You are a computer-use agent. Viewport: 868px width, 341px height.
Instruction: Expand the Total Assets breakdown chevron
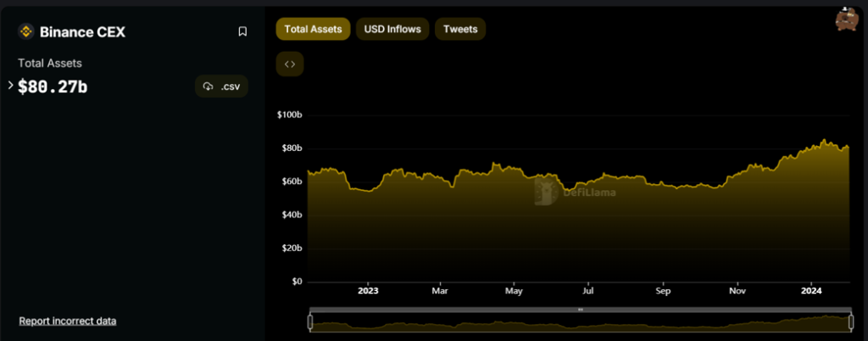click(10, 85)
